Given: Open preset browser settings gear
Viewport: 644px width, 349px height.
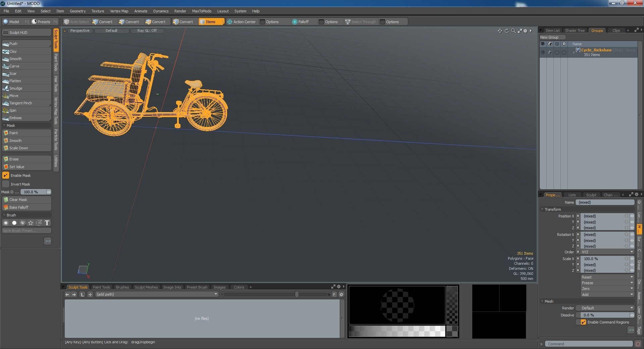Looking at the screenshot, I should point(341,294).
